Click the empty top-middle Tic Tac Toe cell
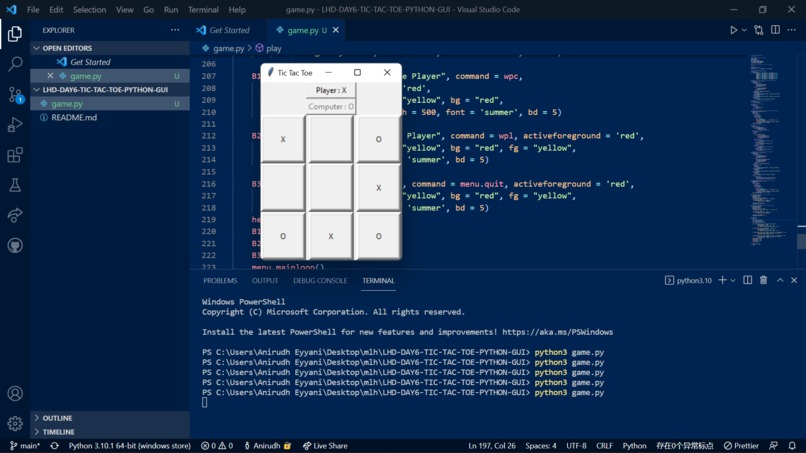The height and width of the screenshot is (453, 806). click(x=331, y=139)
